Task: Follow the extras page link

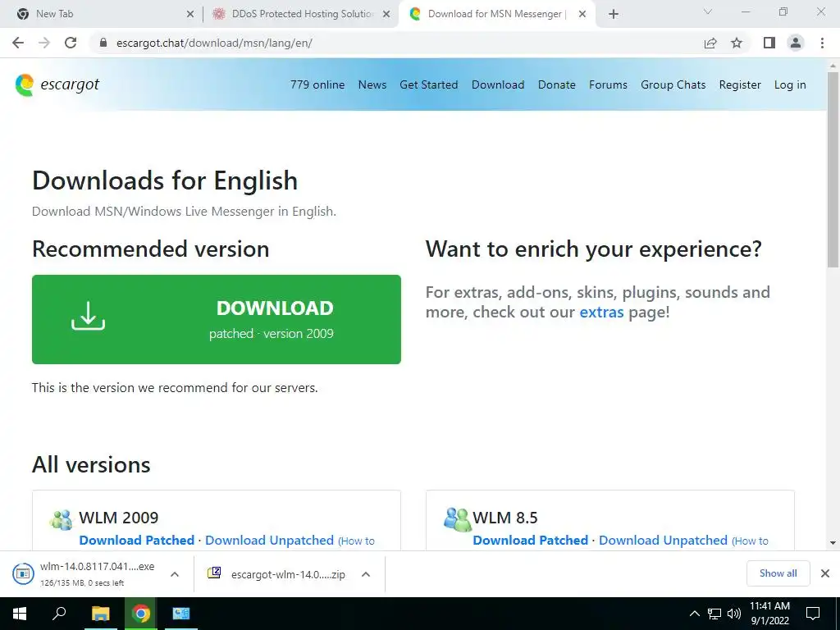Action: (601, 312)
